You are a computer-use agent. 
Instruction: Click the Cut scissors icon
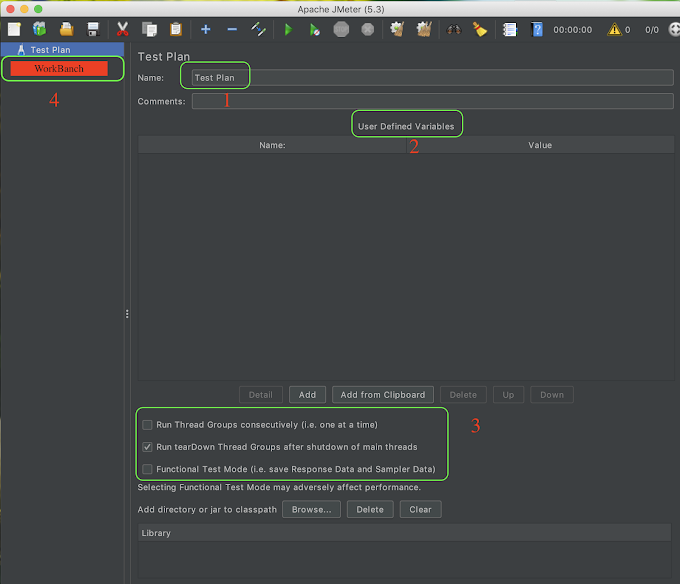[x=123, y=29]
